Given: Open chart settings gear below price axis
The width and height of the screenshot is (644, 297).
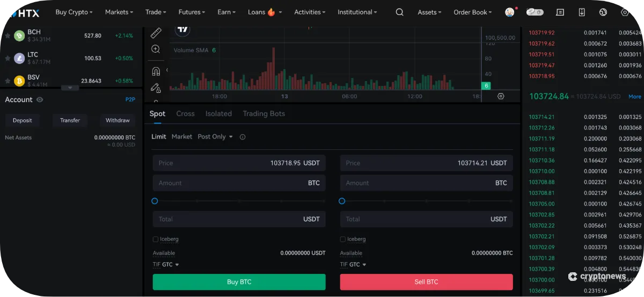Looking at the screenshot, I should click(x=501, y=96).
